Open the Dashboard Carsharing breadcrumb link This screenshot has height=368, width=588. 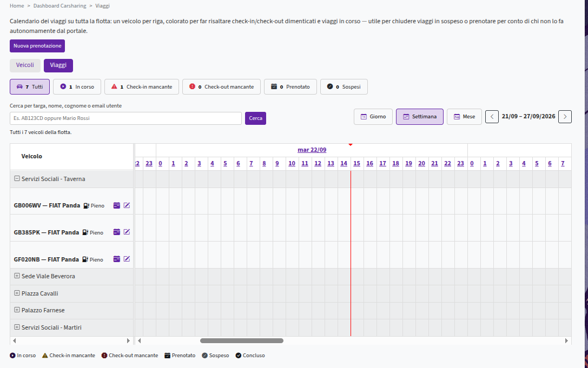point(60,5)
